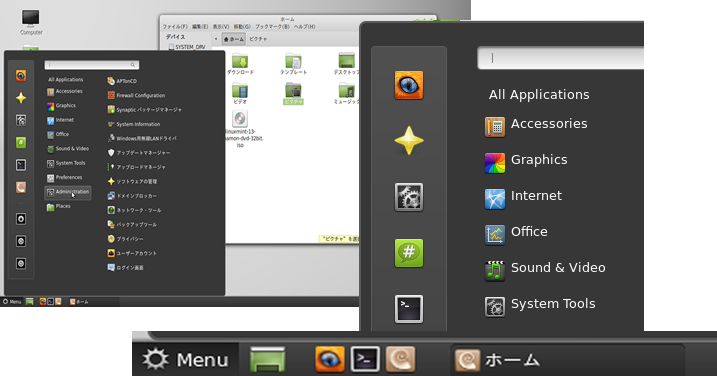Open the Accessories category in the enlarged menu

536,125
